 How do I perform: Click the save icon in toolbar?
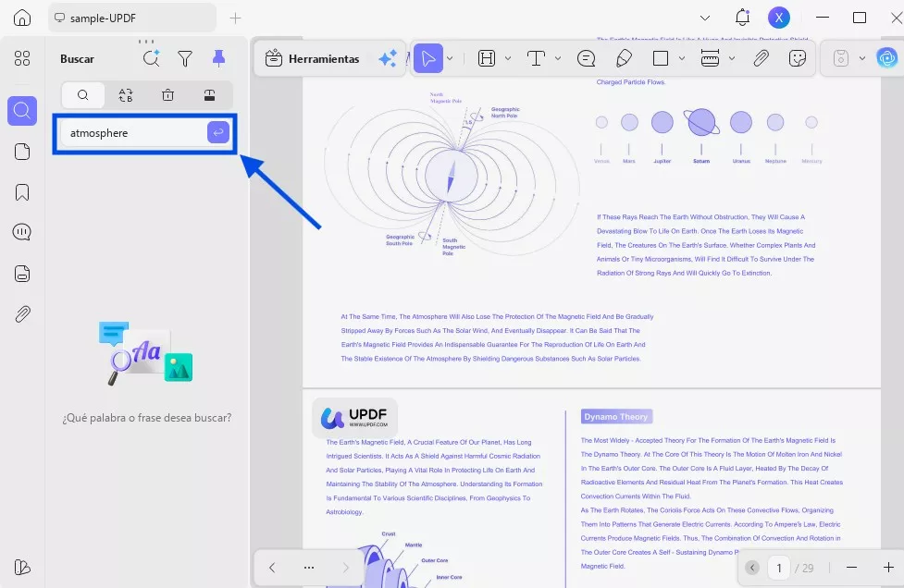pyautogui.click(x=841, y=58)
